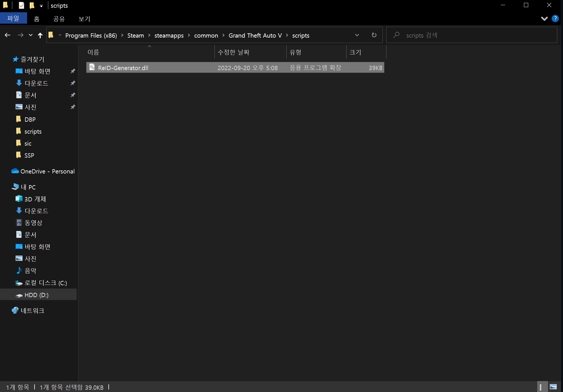Go up one folder level with the up arrow

click(40, 35)
